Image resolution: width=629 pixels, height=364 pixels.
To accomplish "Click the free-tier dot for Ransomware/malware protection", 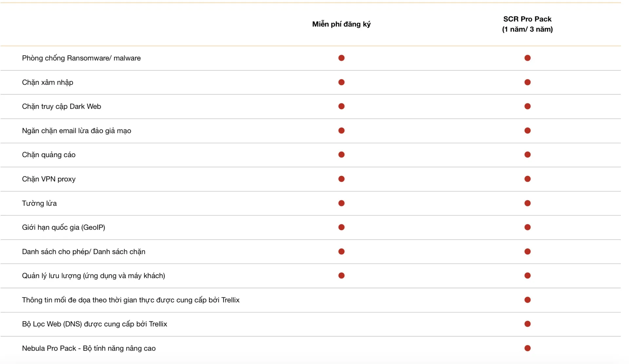I will [x=341, y=58].
